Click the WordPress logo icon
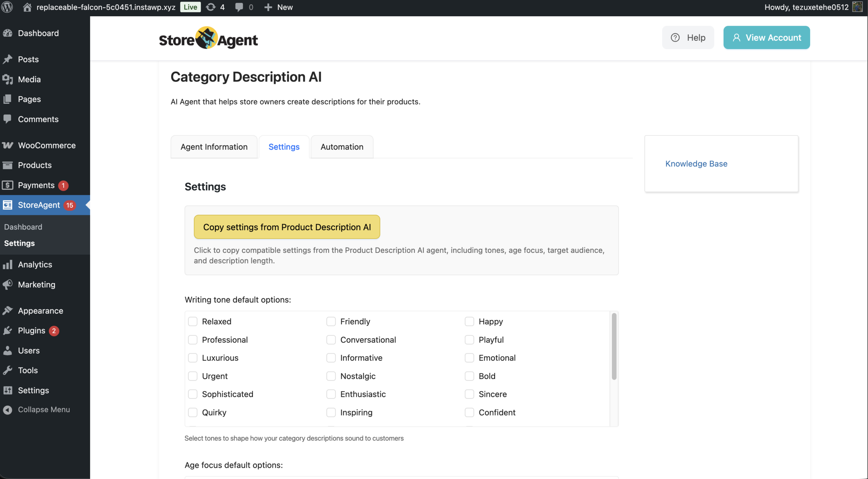 tap(7, 7)
